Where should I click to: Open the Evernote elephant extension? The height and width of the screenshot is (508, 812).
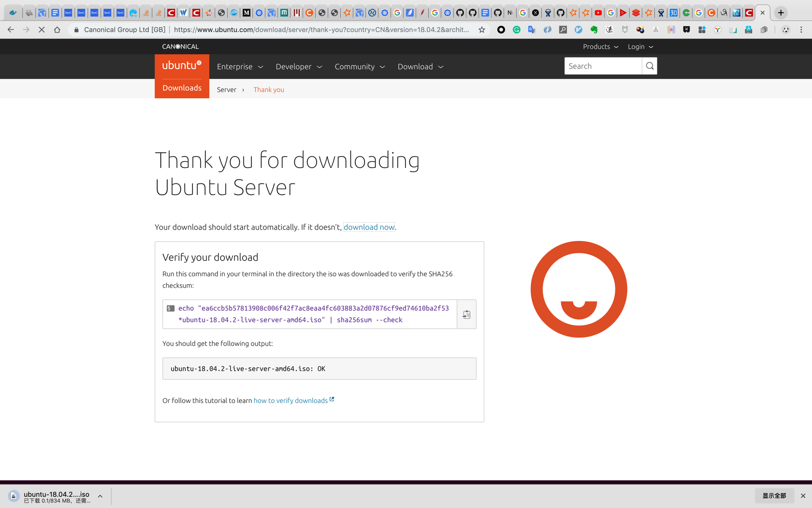(594, 30)
